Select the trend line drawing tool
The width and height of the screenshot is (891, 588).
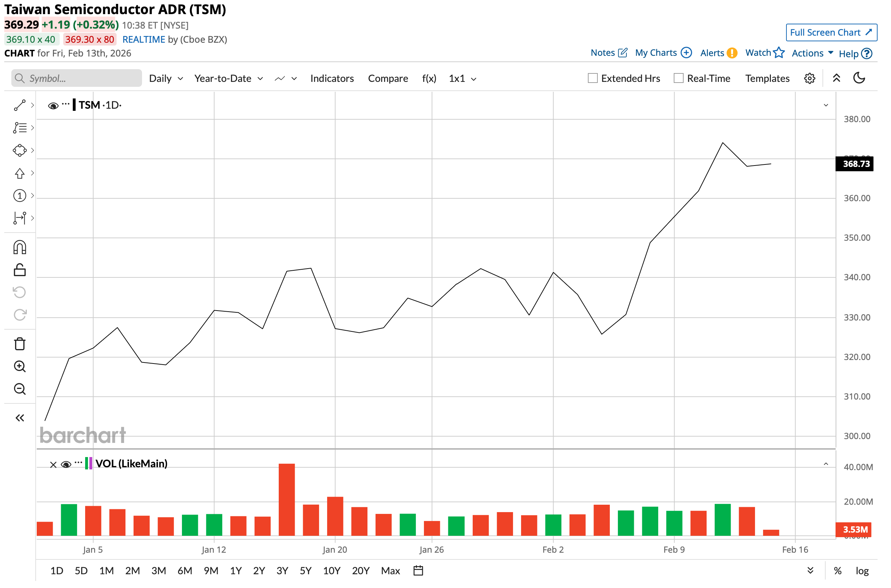tap(19, 106)
